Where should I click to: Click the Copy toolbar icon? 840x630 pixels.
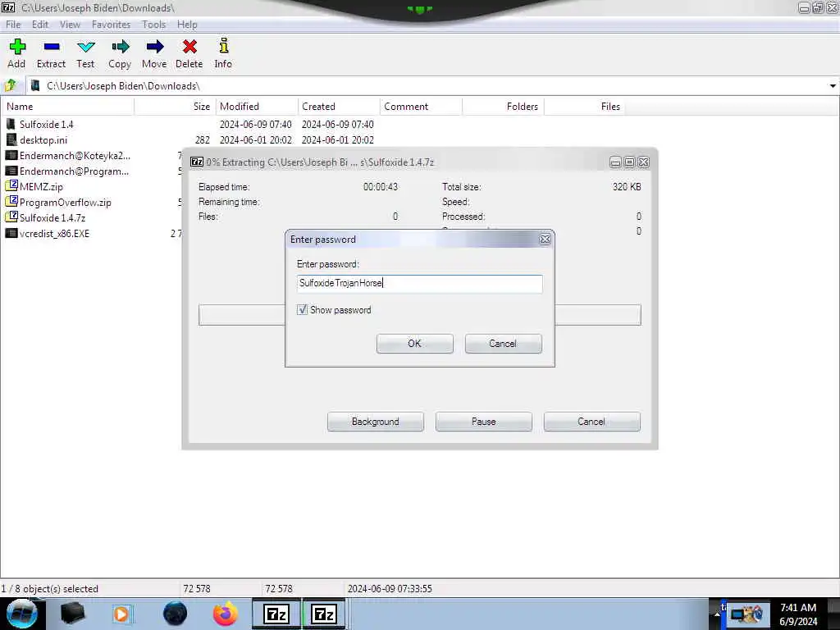pos(120,47)
